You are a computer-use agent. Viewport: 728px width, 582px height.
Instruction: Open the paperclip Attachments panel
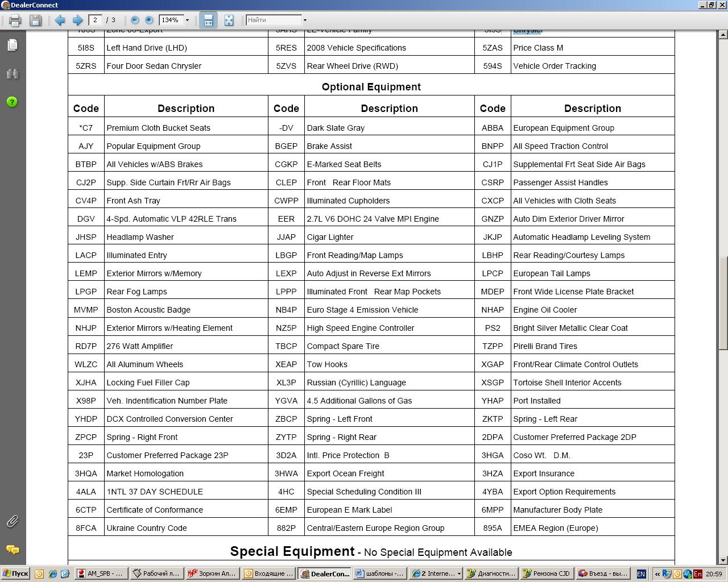click(13, 521)
